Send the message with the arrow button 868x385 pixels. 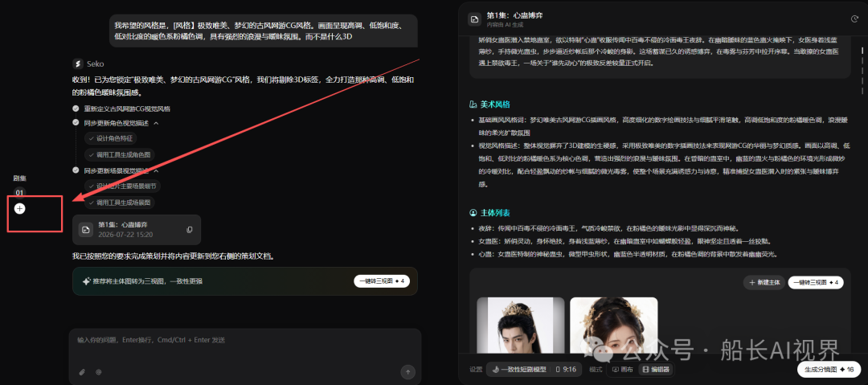click(x=408, y=371)
